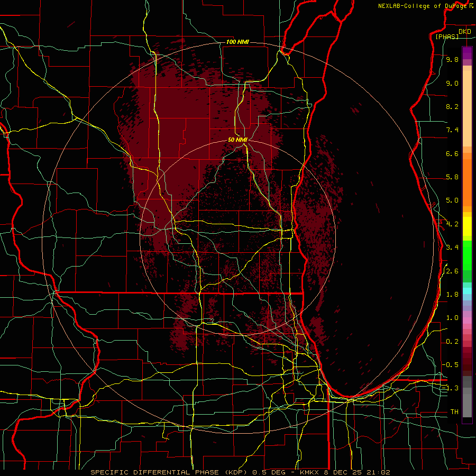Click the DKD legend title
The height and width of the screenshot is (476, 476).
[465, 32]
